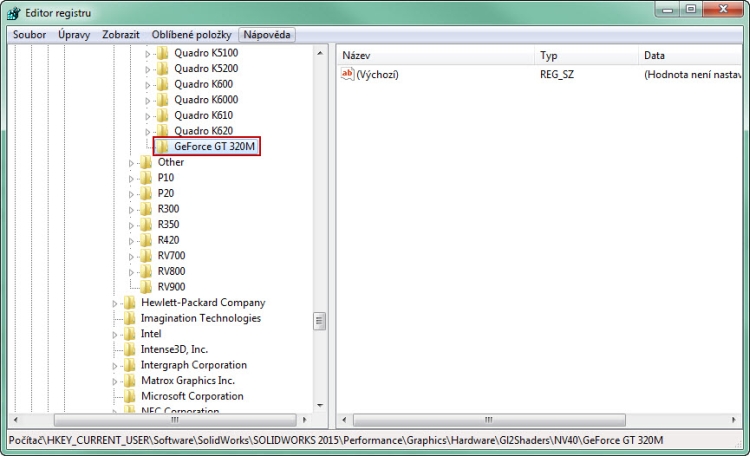Click the Quadro K6000 folder icon
The image size is (750, 456).
point(163,100)
